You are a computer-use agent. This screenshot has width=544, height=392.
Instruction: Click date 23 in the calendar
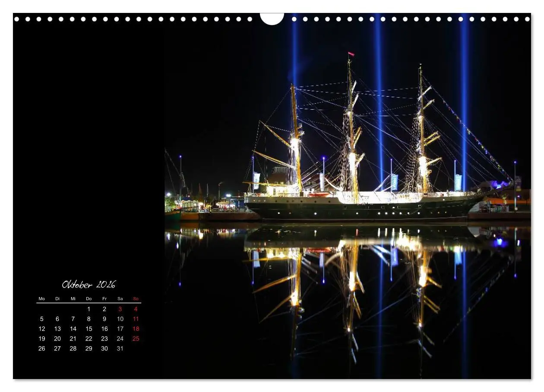[x=104, y=339]
